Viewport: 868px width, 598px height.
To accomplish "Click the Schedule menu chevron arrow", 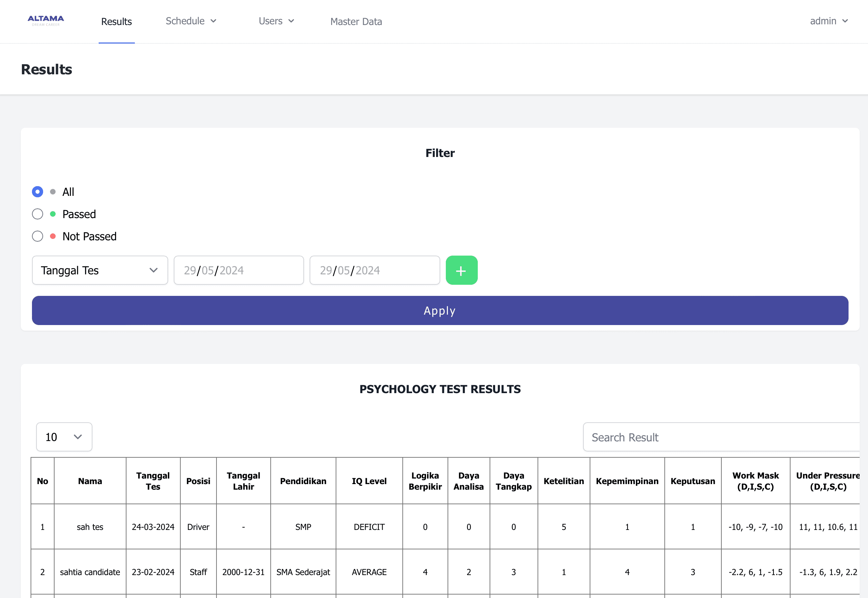I will (x=213, y=21).
